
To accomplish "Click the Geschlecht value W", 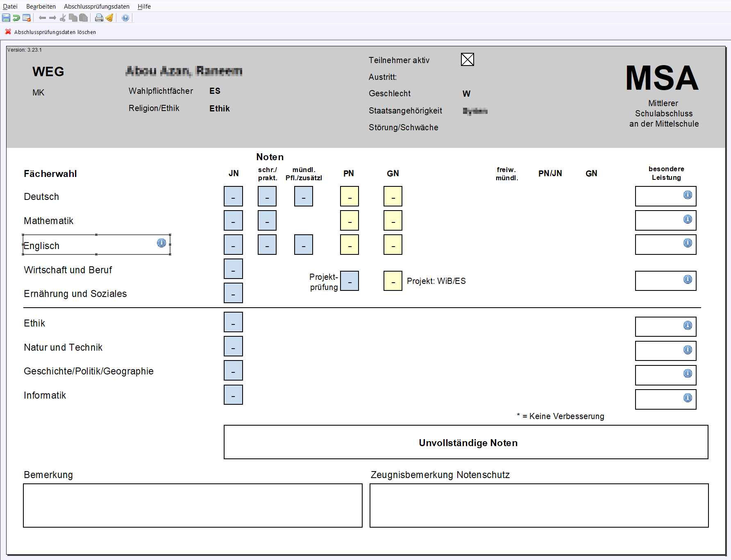I will 466,94.
